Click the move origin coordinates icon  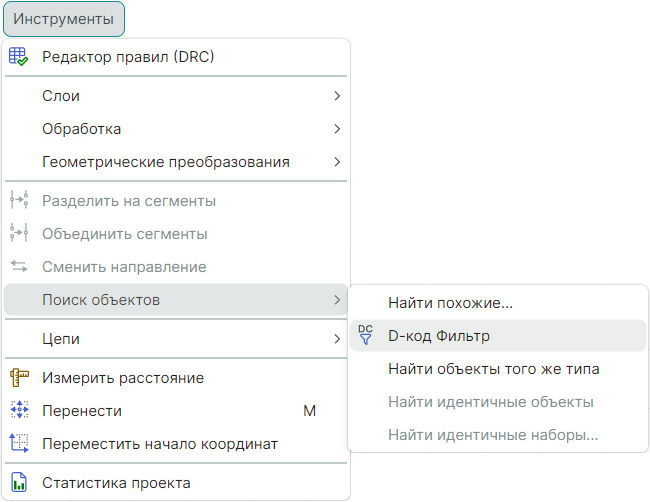19,443
